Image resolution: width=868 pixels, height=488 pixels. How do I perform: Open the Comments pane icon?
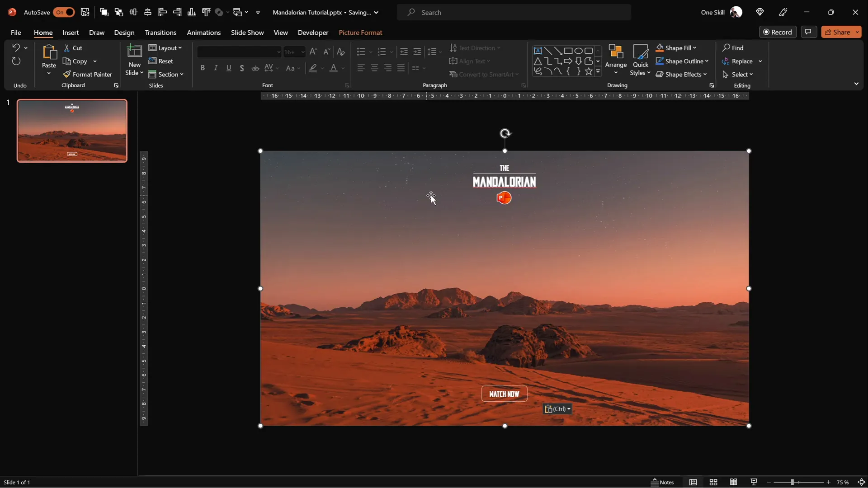tap(808, 32)
